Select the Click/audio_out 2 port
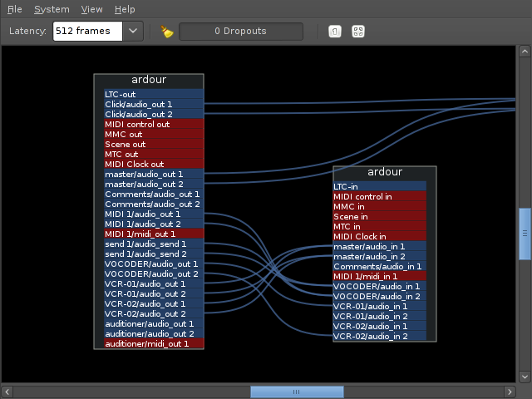532x399 pixels. (154, 115)
